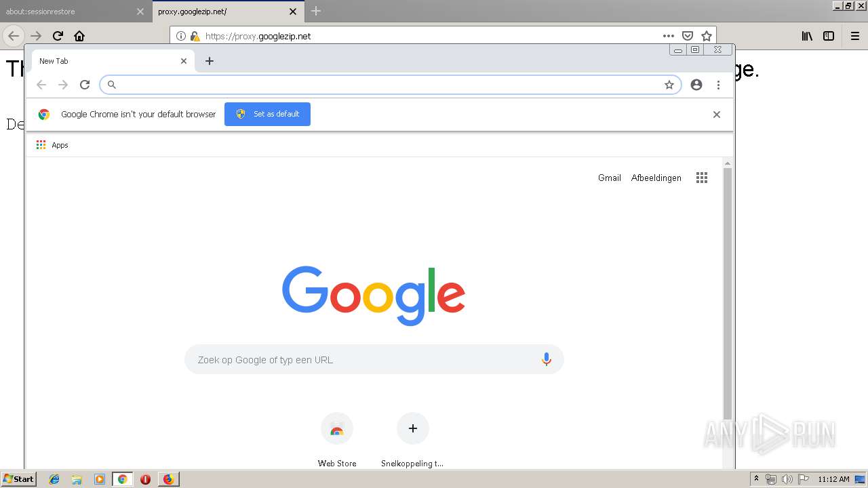Show hidden tray icons
868x488 pixels.
click(x=757, y=479)
